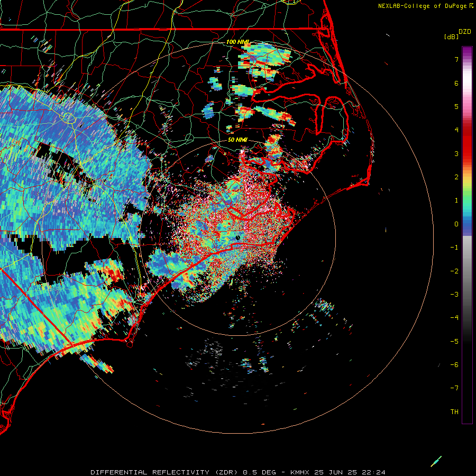Select the 6 dB scale value
The height and width of the screenshot is (476, 476).
pyautogui.click(x=456, y=83)
